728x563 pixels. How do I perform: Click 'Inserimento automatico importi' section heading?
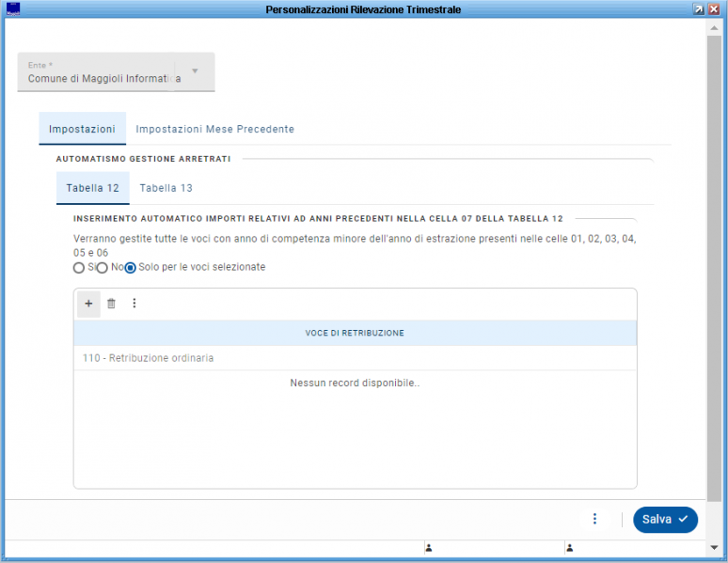tap(318, 219)
